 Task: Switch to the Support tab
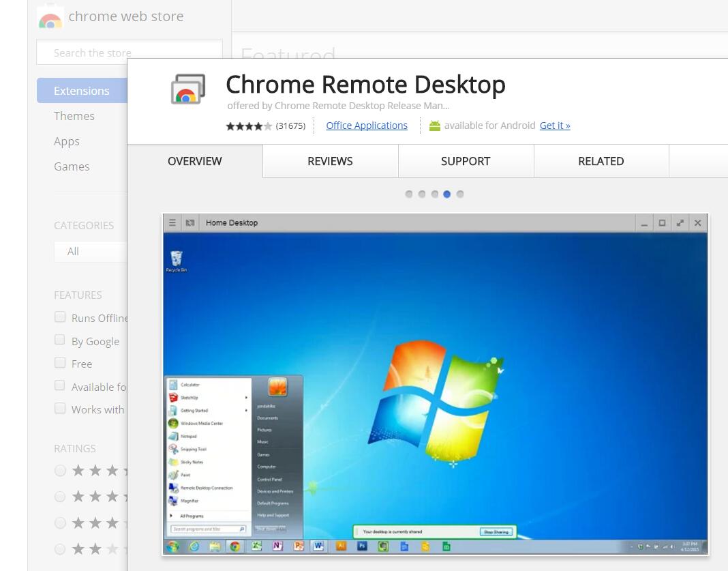(x=466, y=161)
